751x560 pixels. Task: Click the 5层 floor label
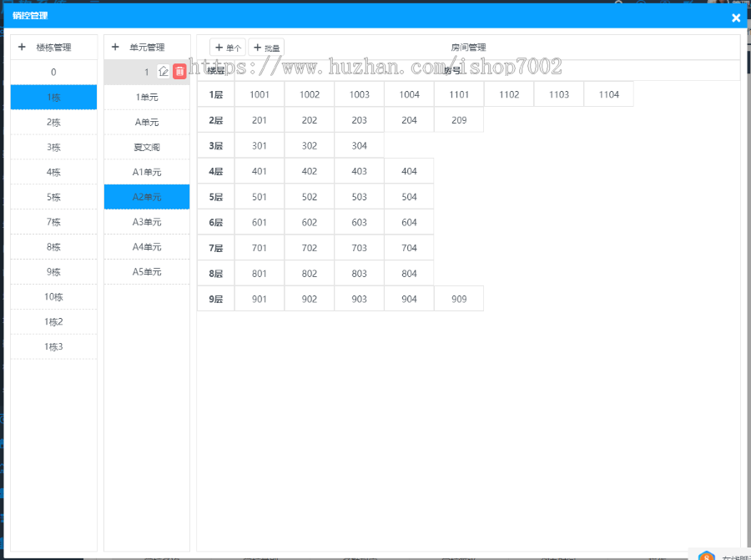[216, 197]
